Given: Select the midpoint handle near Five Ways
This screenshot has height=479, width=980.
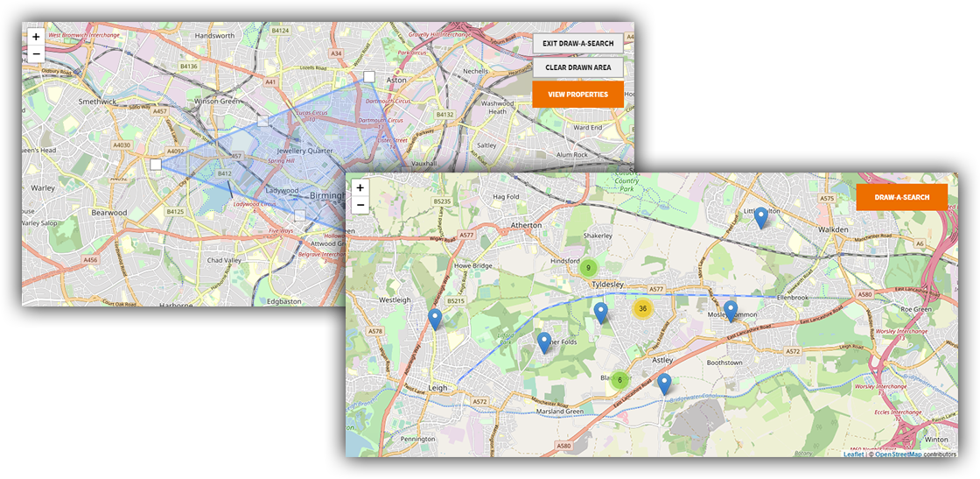Looking at the screenshot, I should click(x=299, y=215).
